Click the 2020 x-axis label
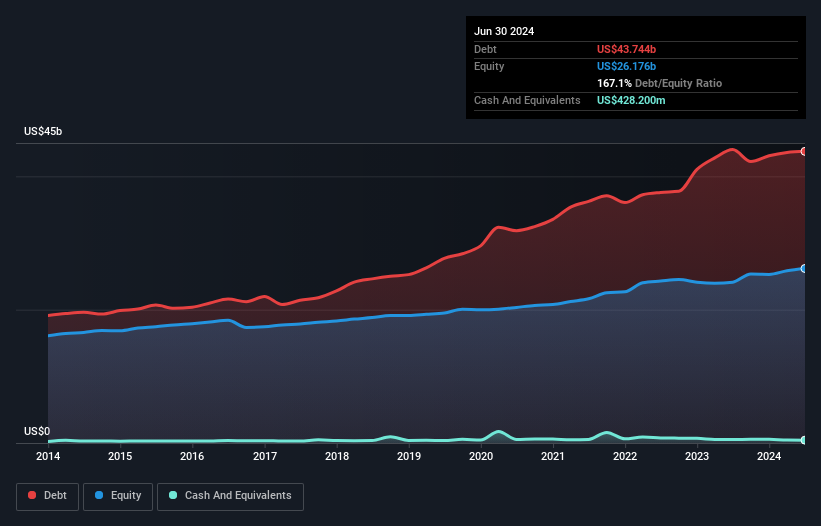This screenshot has width=821, height=526. (481, 456)
